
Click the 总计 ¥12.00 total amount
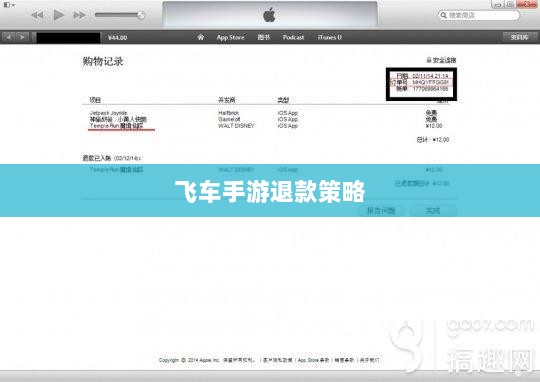(433, 140)
